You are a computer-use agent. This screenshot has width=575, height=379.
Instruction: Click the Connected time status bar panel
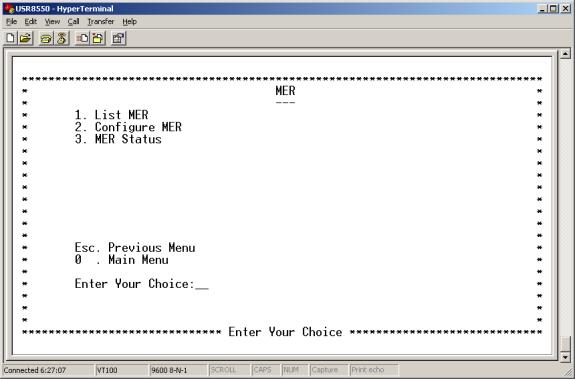[x=48, y=370]
